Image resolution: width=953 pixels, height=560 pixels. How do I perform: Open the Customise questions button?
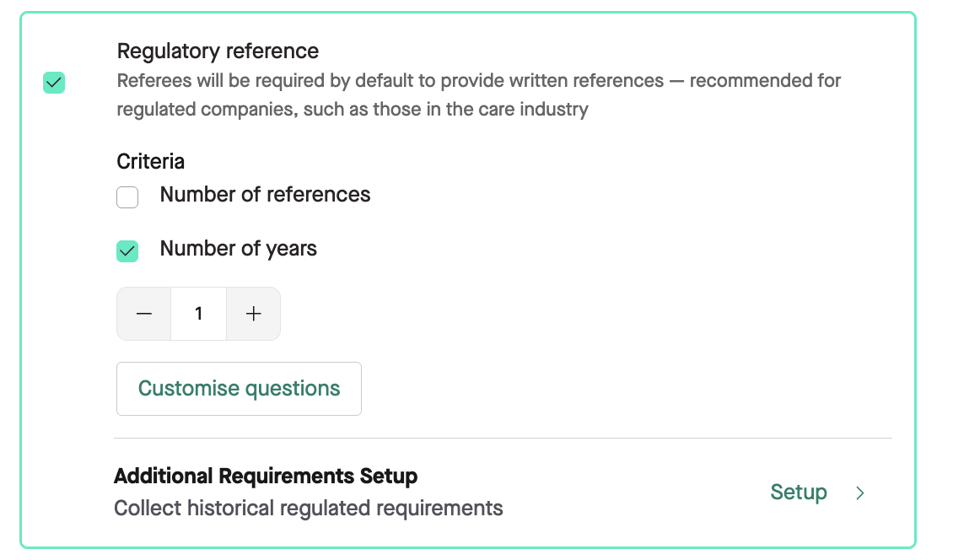coord(239,389)
